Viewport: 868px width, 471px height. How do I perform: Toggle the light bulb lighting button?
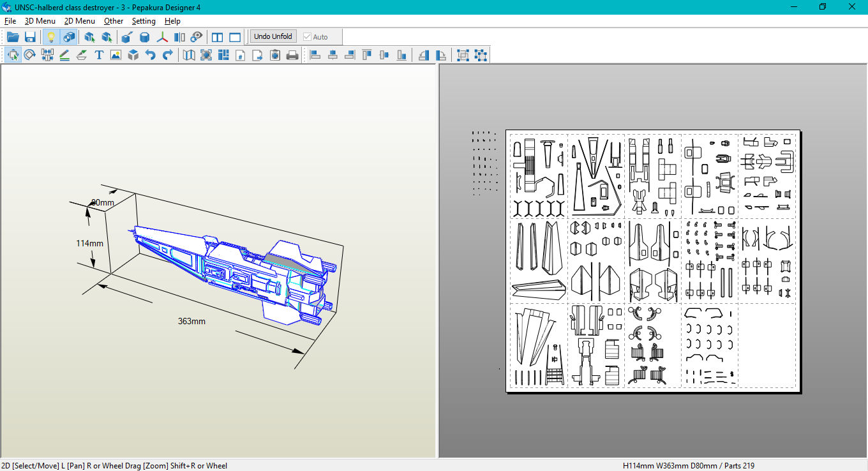[x=52, y=37]
